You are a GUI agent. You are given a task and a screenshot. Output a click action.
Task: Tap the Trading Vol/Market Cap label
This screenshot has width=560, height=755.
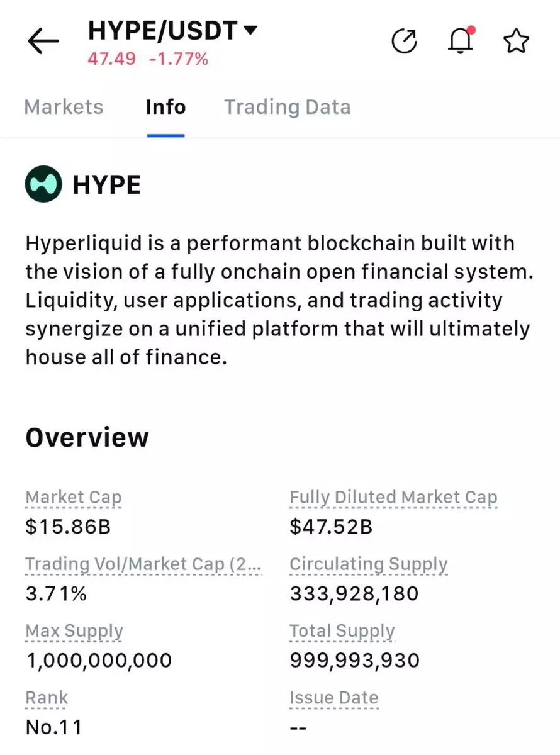pos(143,564)
